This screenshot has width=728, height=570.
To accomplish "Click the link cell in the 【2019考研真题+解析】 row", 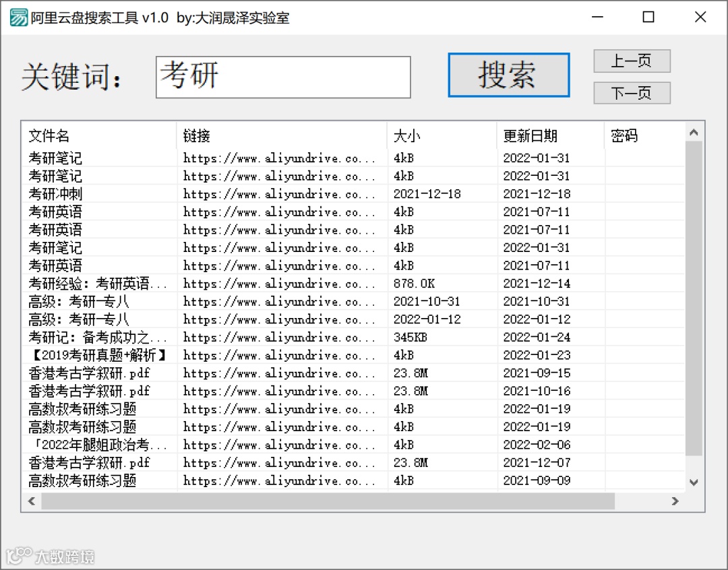I will click(x=280, y=356).
